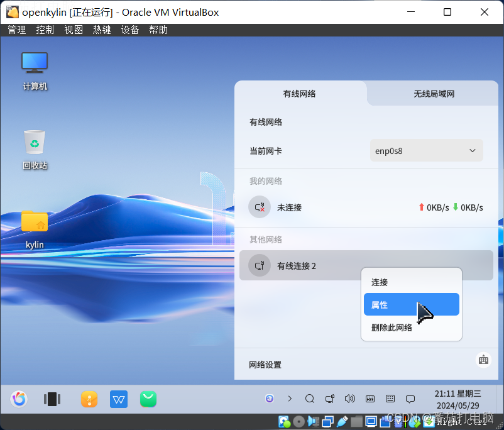Select enp0s8 from the network card selector
504x430 pixels.
tap(426, 150)
